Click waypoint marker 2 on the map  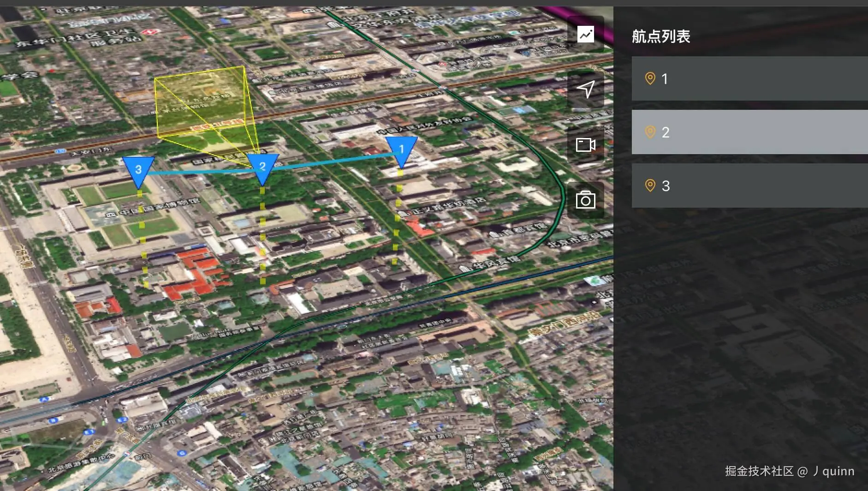pos(262,169)
